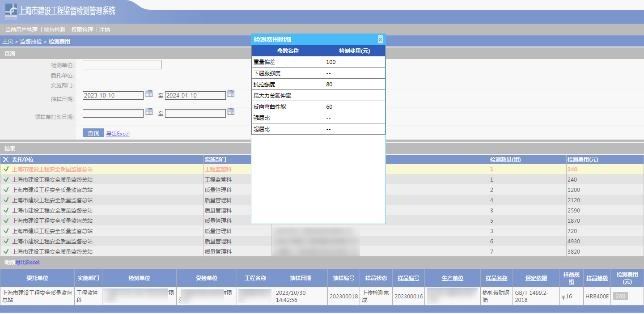The width and height of the screenshot is (644, 314).
Task: Click 导出Excel link beside 查询 button
Action: pyautogui.click(x=118, y=134)
